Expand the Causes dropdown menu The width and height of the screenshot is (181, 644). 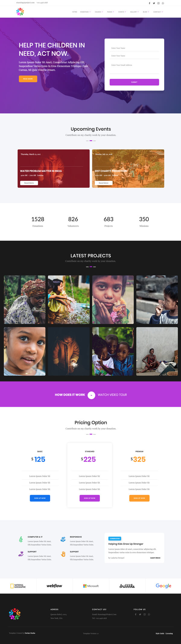[99, 12]
